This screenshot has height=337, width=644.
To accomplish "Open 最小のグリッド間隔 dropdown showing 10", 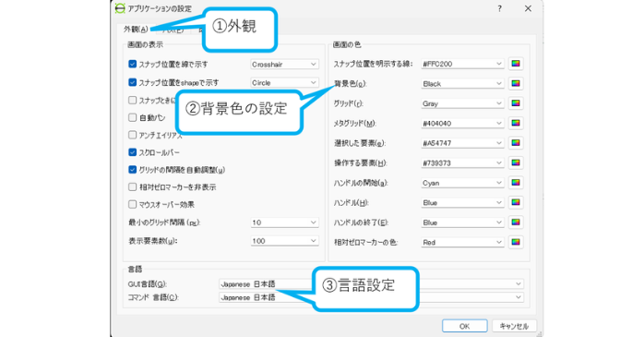I will [284, 223].
